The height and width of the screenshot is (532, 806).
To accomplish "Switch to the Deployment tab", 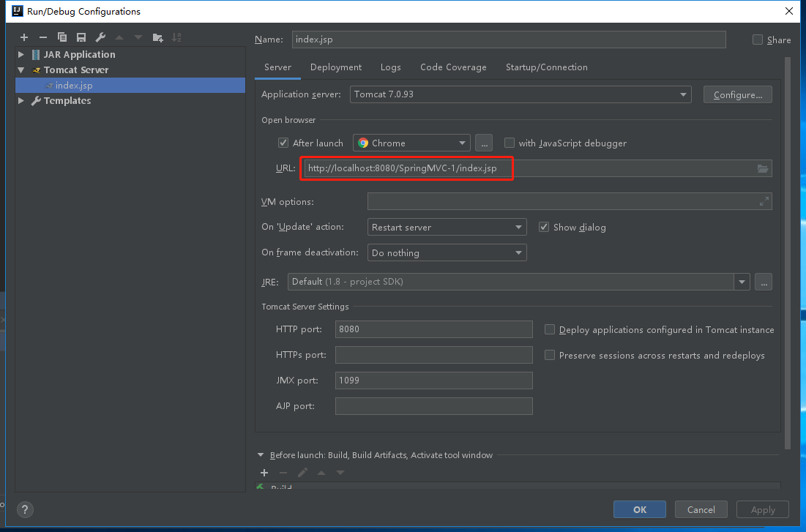I will 336,67.
